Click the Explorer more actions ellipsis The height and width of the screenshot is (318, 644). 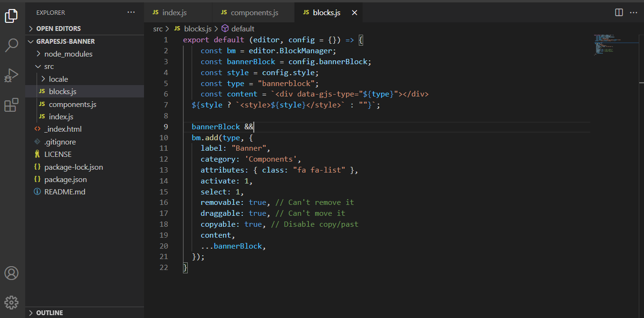click(131, 12)
